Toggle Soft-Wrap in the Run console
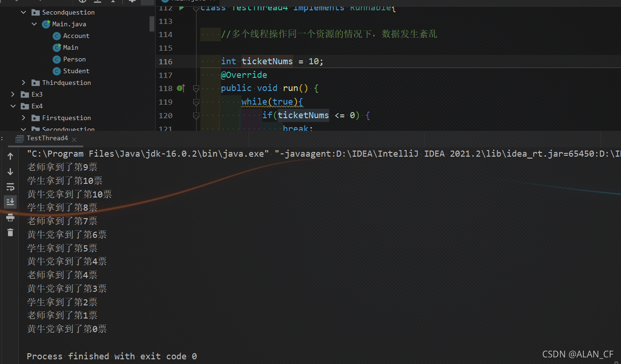The width and height of the screenshot is (621, 364). (x=10, y=187)
